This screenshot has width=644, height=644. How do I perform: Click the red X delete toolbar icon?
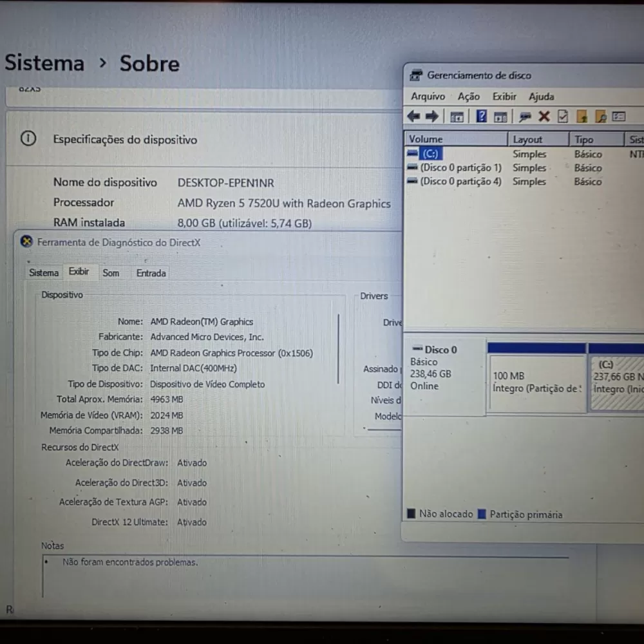(544, 117)
